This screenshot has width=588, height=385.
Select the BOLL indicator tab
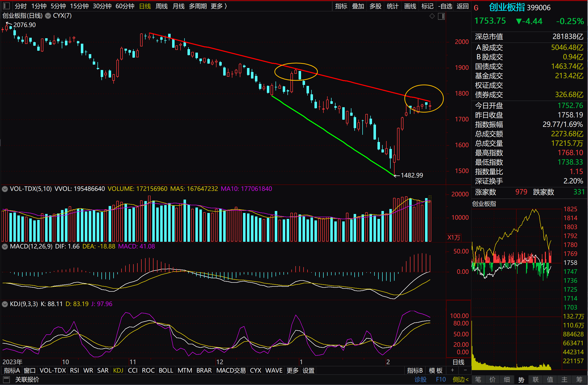click(166, 370)
